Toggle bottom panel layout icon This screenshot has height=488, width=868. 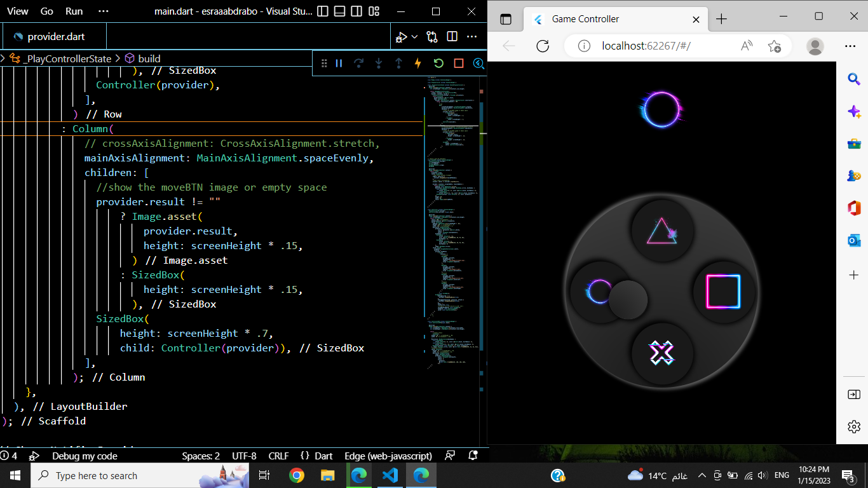[x=340, y=11]
